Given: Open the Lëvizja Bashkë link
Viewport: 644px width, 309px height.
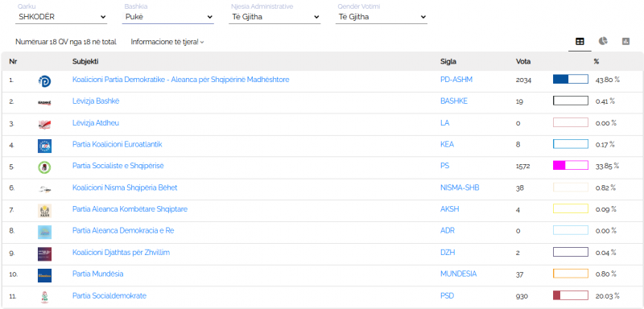Looking at the screenshot, I should (x=96, y=101).
